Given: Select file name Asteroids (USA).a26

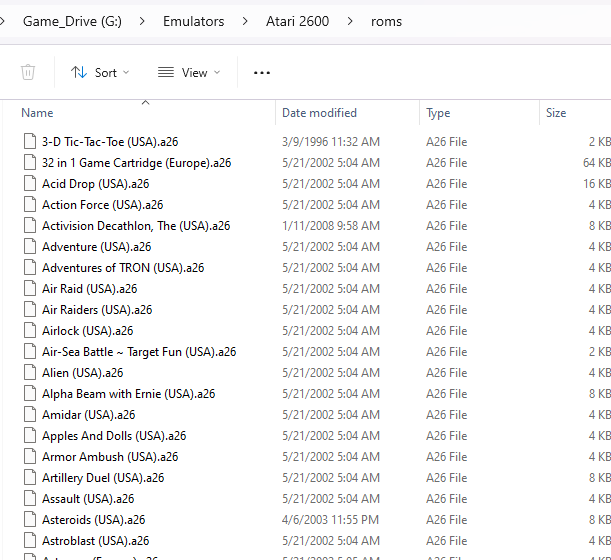Looking at the screenshot, I should 94,521.
